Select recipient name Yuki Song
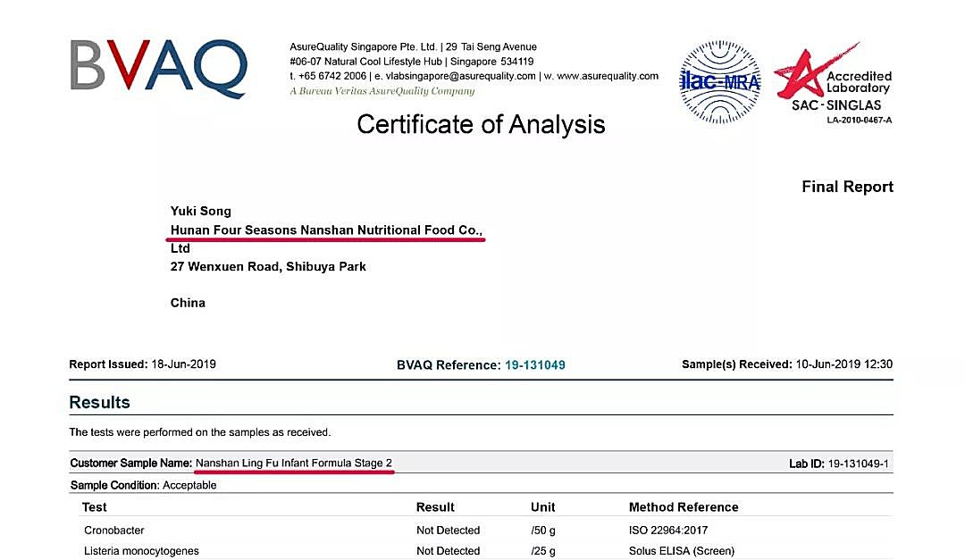 tap(201, 211)
